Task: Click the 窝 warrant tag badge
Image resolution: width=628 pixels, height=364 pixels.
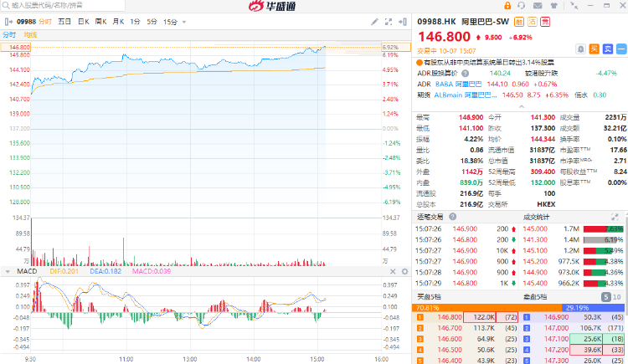Action: [545, 22]
